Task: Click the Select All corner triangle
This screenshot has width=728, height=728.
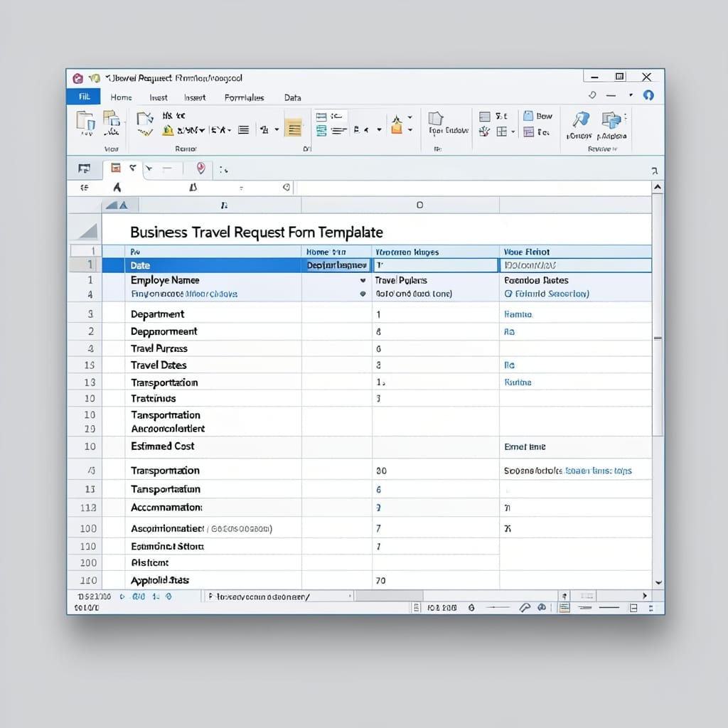Action: pyautogui.click(x=88, y=231)
